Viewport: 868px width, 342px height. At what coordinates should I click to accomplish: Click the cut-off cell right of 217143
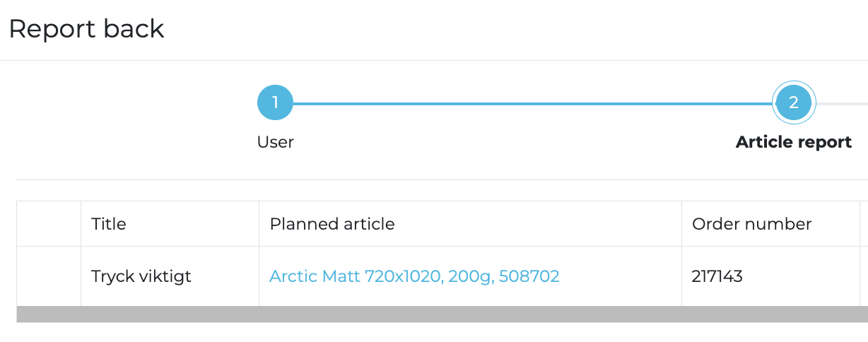pyautogui.click(x=863, y=276)
